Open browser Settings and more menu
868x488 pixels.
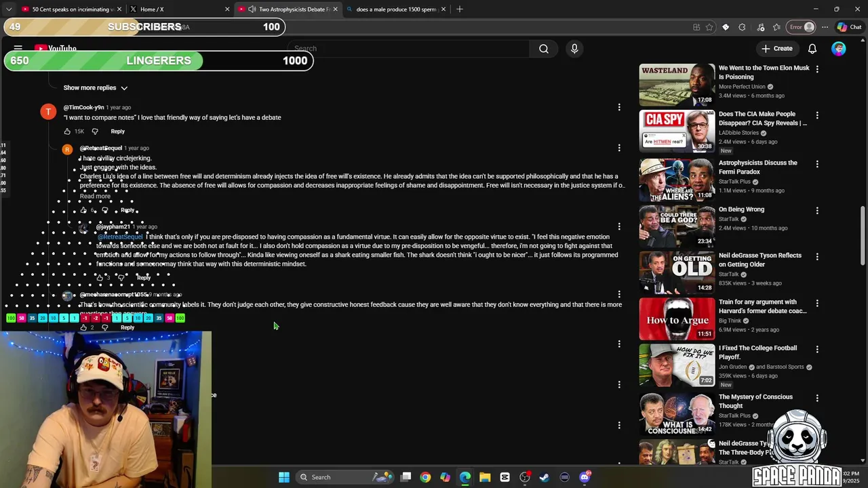pos(825,27)
